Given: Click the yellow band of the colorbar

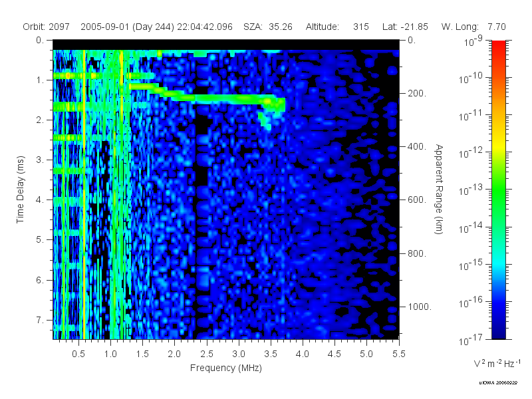Looking at the screenshot, I should point(499,146).
